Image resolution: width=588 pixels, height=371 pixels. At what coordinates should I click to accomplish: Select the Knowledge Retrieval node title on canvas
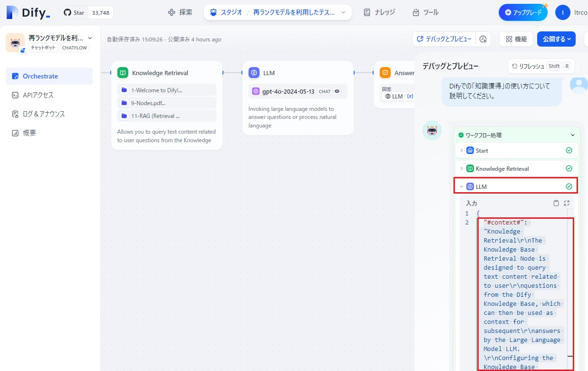pyautogui.click(x=160, y=73)
